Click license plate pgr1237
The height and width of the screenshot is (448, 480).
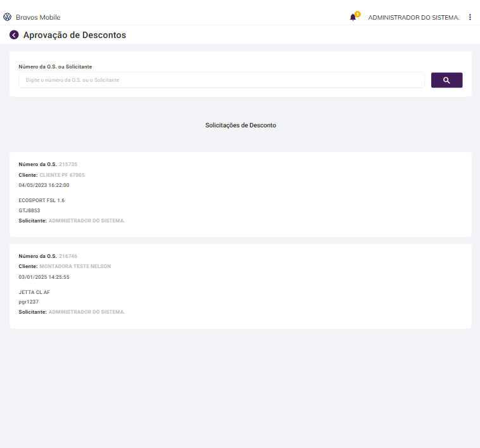click(28, 302)
